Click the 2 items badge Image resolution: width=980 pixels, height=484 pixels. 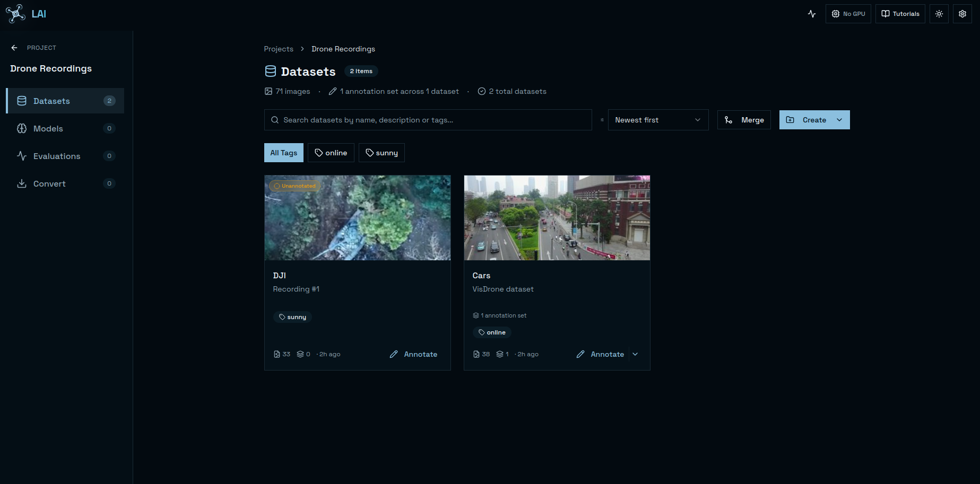361,71
